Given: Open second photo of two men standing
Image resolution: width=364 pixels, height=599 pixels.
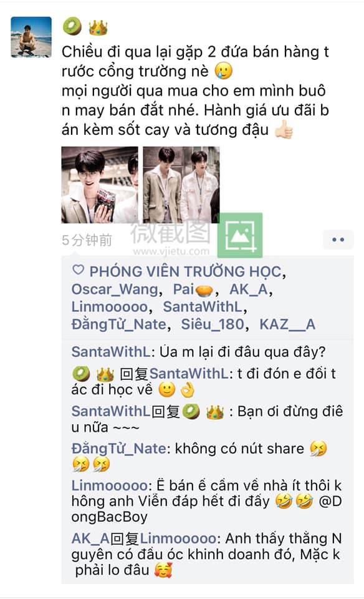Looking at the screenshot, I should 181,185.
